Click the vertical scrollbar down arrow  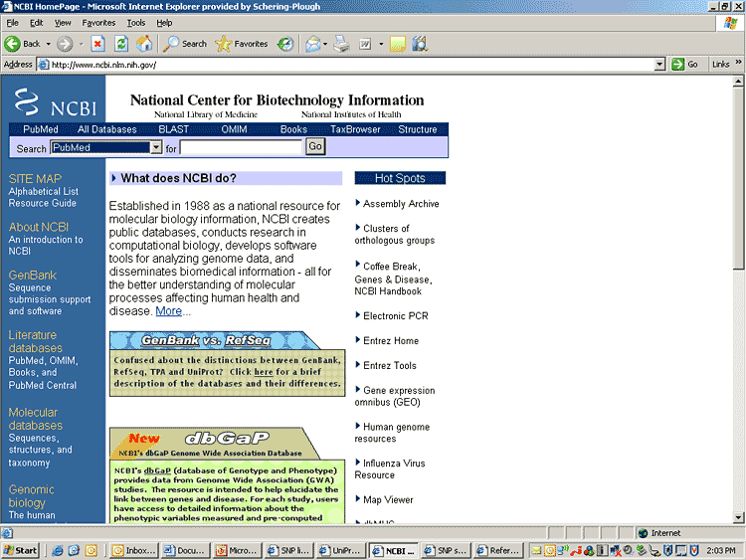(x=738, y=517)
